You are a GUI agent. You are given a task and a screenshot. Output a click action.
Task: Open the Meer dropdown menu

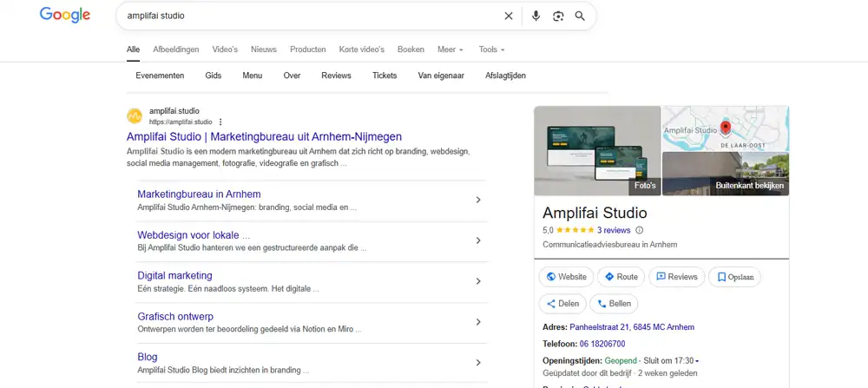pos(450,49)
